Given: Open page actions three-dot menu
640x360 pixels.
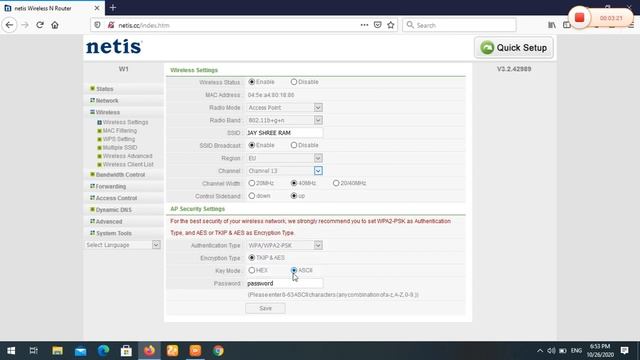Looking at the screenshot, I should point(364,25).
